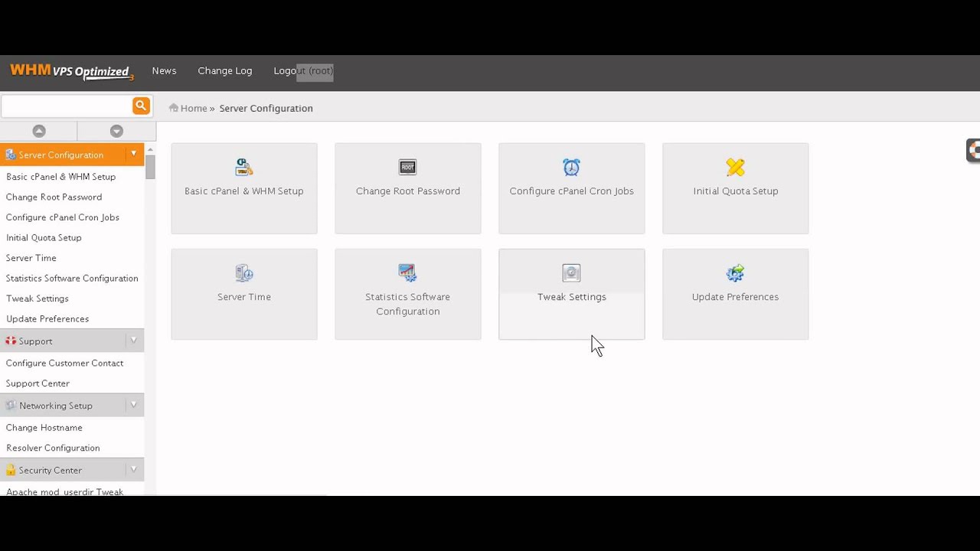Click the sidebar scroll-down arrow icon
Screen dimensions: 980x551
tap(116, 131)
